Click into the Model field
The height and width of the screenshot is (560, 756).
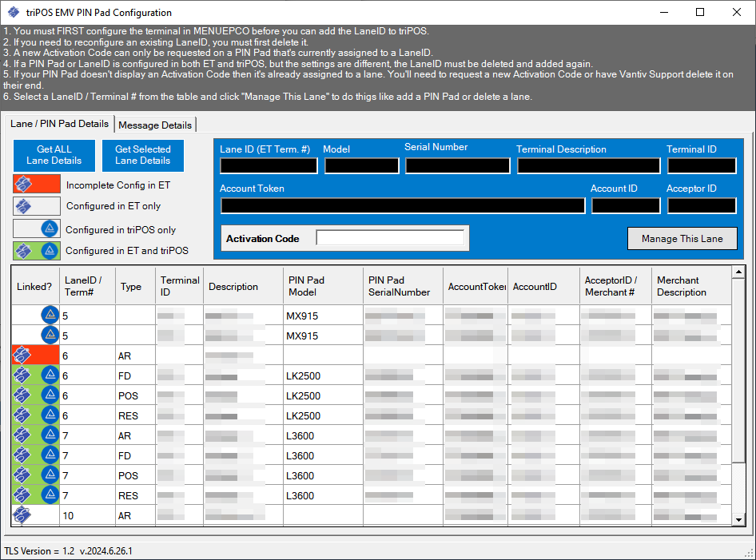click(x=361, y=166)
